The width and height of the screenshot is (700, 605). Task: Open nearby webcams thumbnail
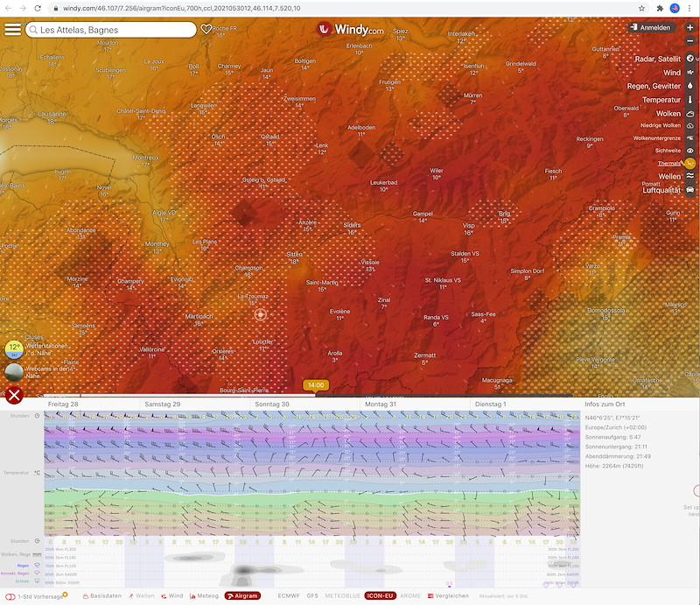click(14, 372)
